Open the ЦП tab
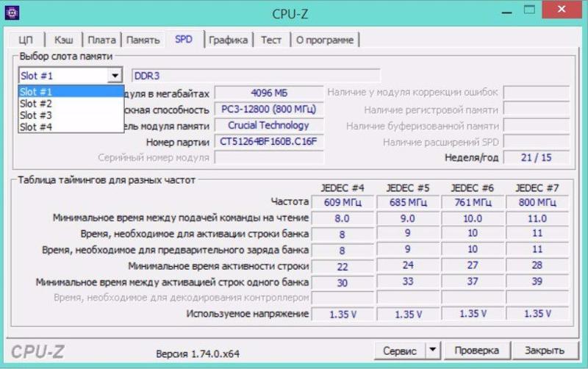 coord(26,40)
